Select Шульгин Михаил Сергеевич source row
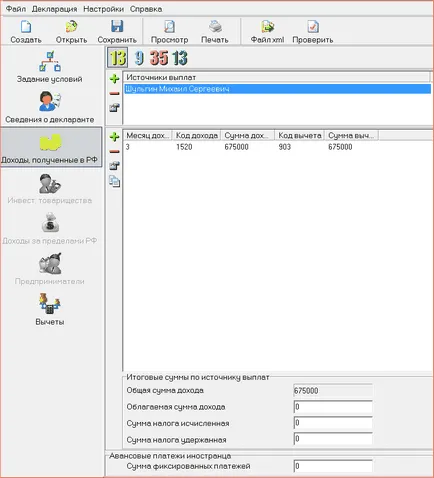 [277, 89]
